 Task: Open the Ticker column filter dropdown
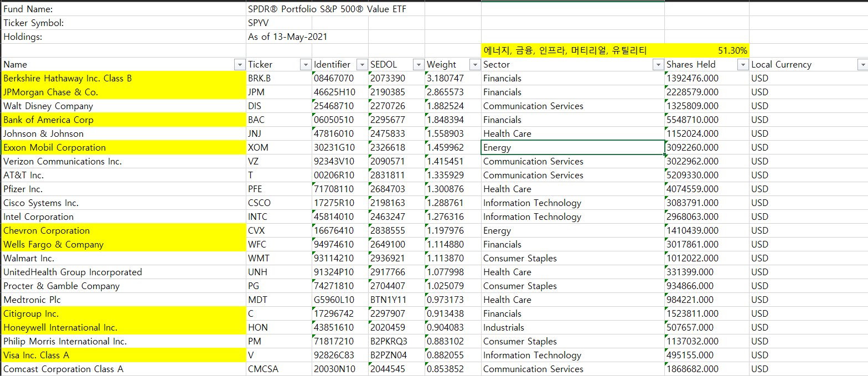coord(306,65)
